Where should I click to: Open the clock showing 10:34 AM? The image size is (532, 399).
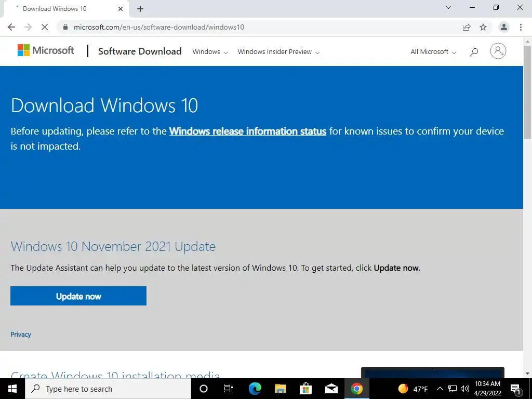(x=487, y=389)
